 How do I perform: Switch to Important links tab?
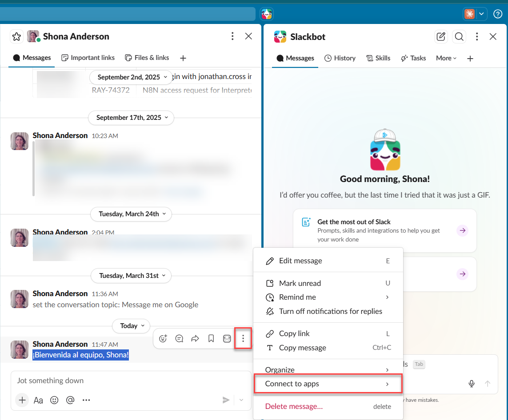88,58
